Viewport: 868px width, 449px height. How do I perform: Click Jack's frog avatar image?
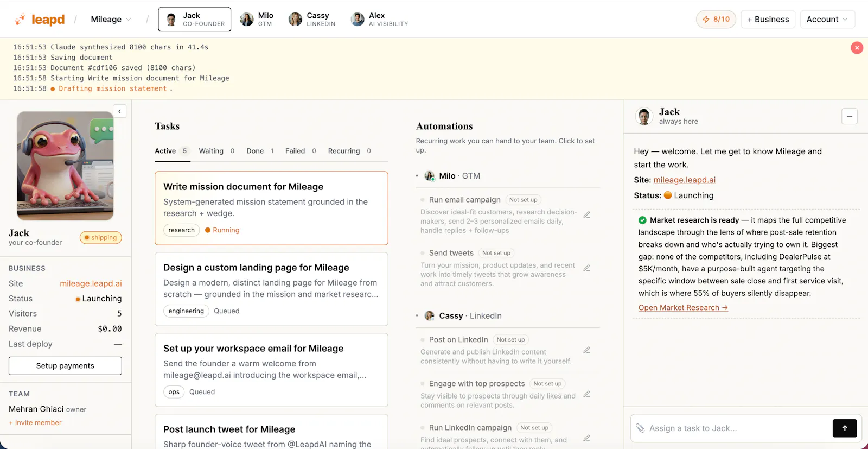66,166
